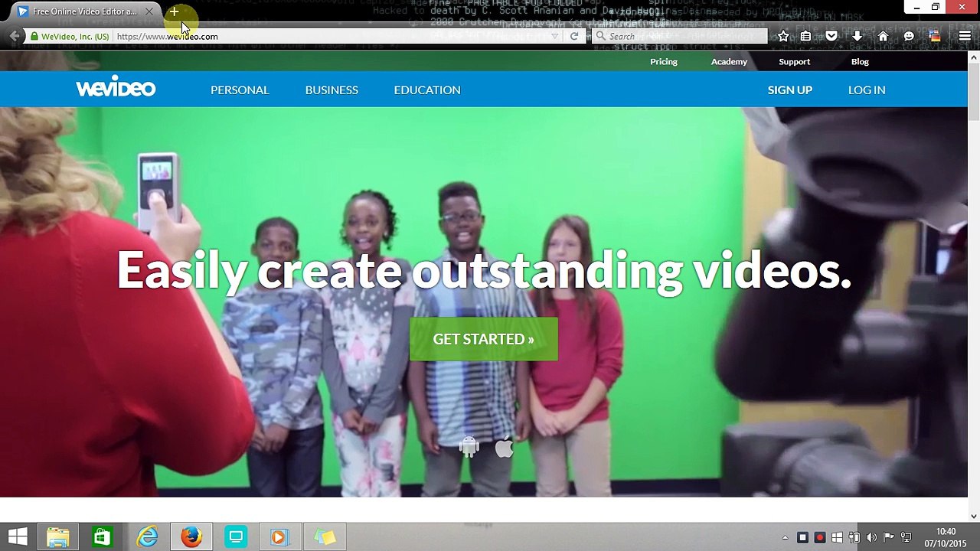Click the browser back arrow
This screenshot has width=980, height=551.
15,36
